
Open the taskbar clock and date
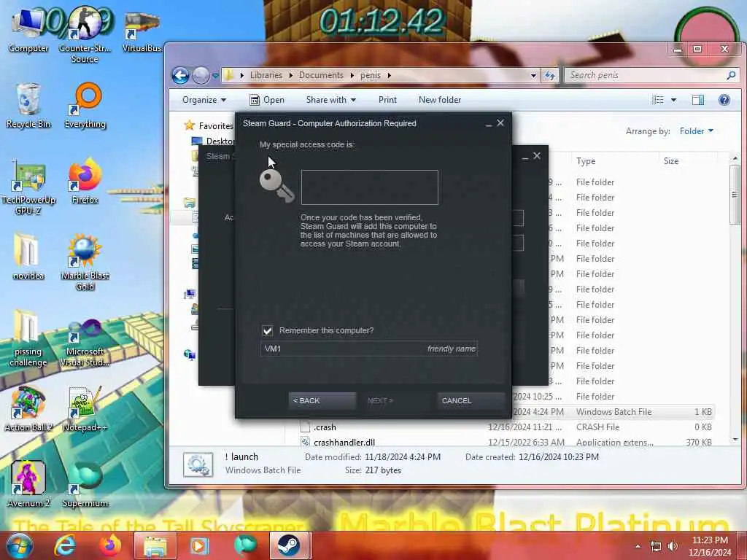(709, 546)
